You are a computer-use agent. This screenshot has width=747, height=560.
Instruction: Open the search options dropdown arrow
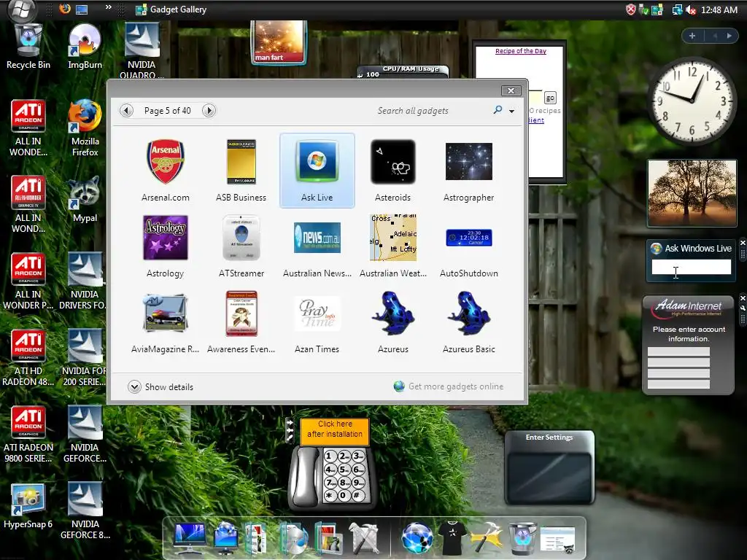(511, 111)
